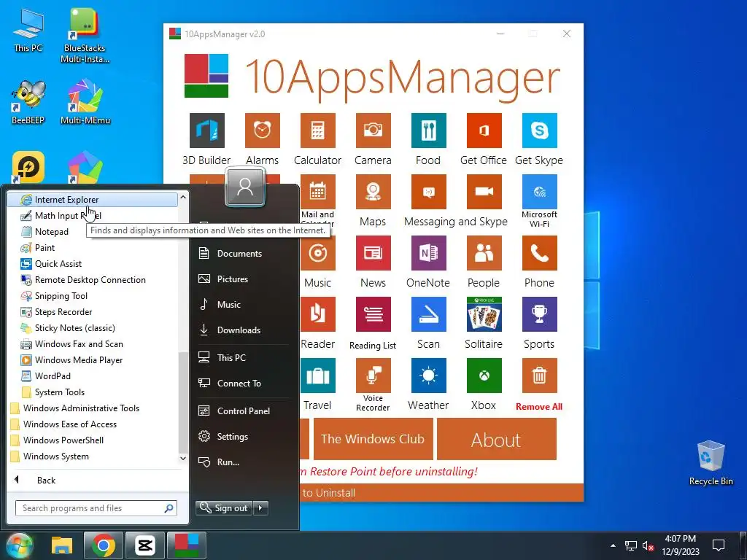Screen dimensions: 747x560
Task: Select the People app tile
Action: click(x=484, y=253)
